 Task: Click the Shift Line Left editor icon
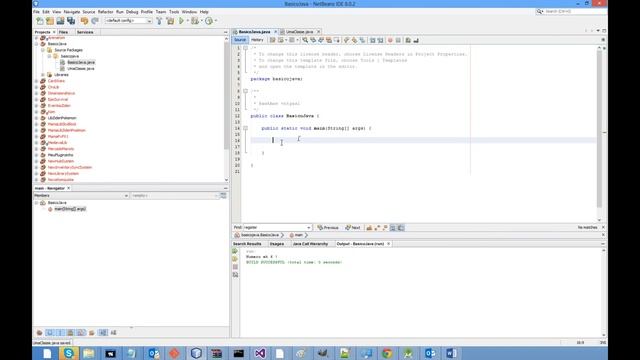[x=372, y=40]
